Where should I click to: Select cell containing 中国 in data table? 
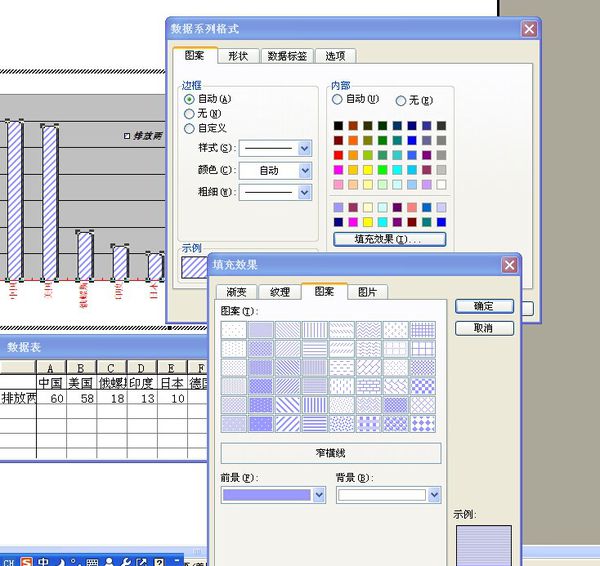tap(51, 383)
